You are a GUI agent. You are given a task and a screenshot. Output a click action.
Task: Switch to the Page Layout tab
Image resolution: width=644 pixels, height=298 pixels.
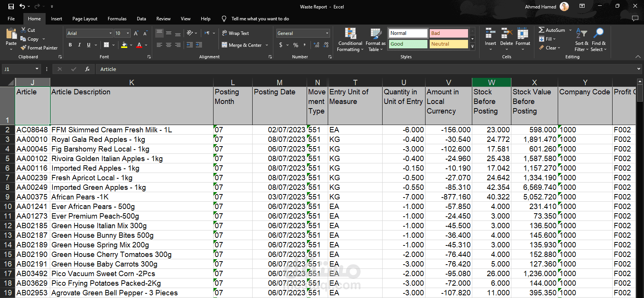pos(85,18)
